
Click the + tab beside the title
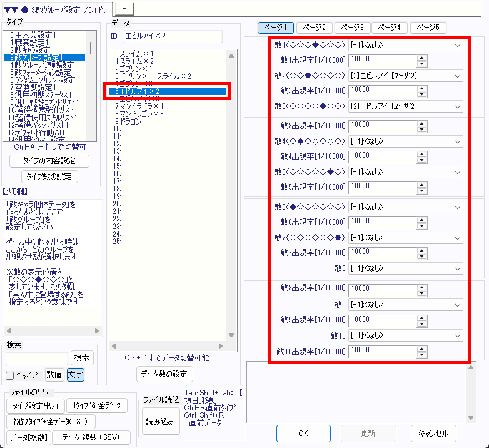click(124, 8)
